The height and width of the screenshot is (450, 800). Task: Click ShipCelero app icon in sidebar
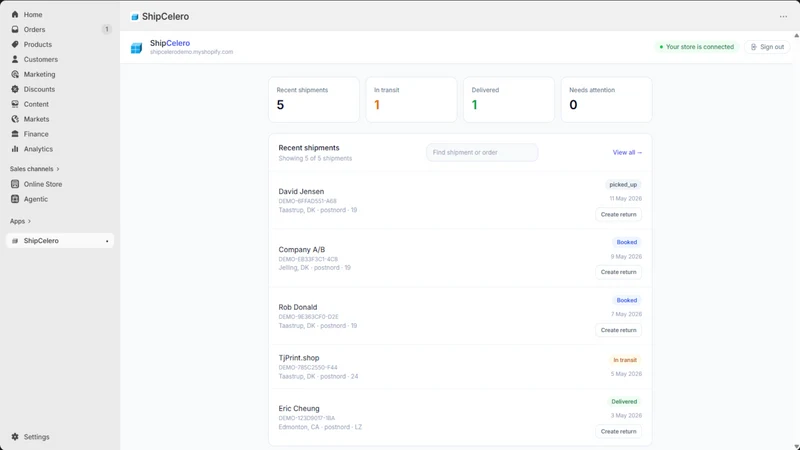pos(15,241)
